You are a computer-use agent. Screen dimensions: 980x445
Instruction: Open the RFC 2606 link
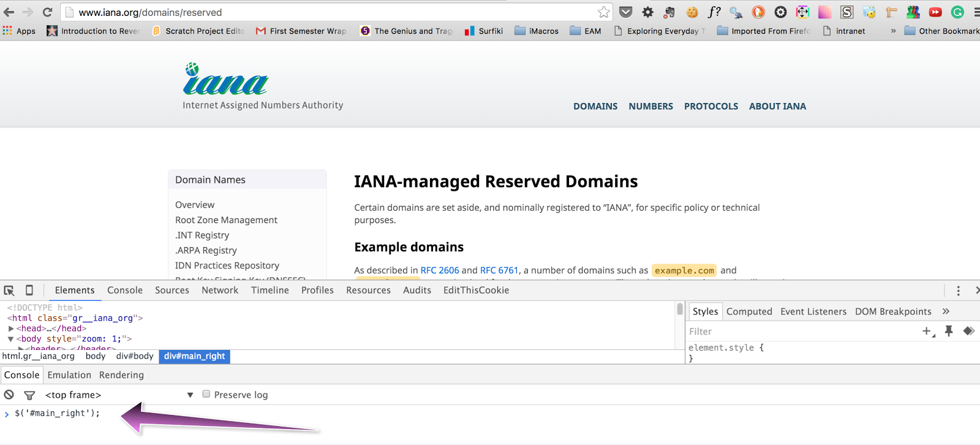point(440,270)
